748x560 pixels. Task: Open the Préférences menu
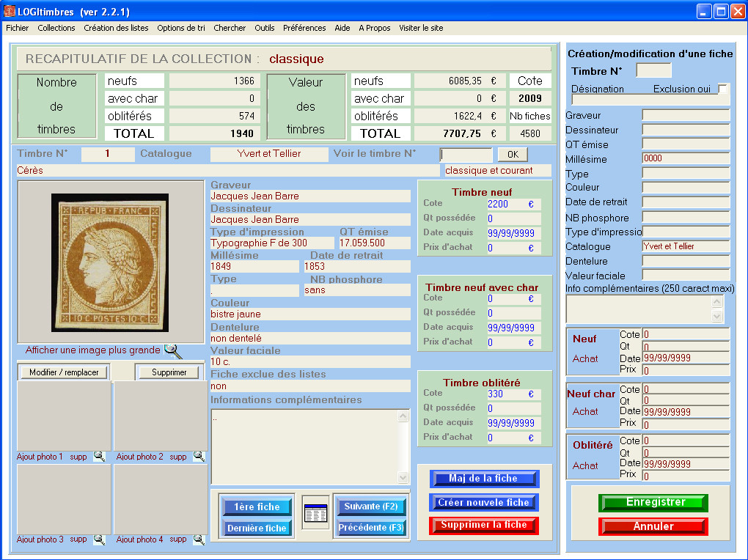304,28
